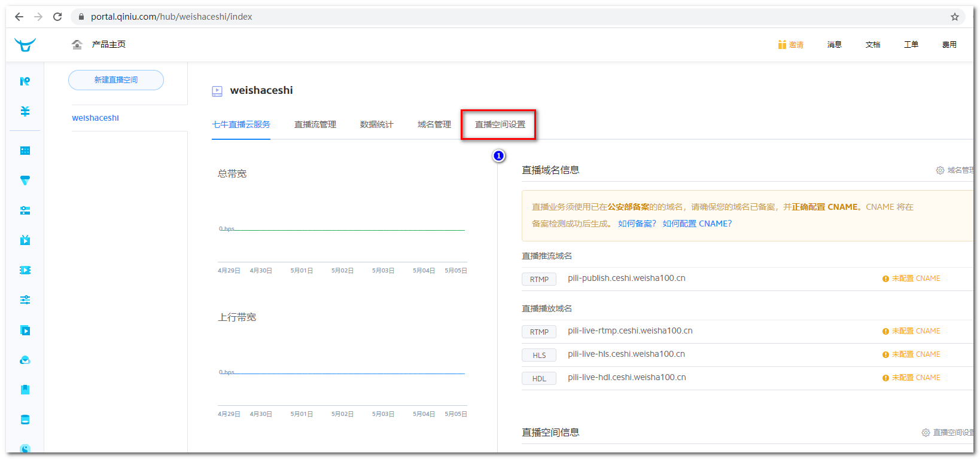Click warning icon for pili-publish CNAME status
Screen dimensions: 980x459
click(885, 279)
